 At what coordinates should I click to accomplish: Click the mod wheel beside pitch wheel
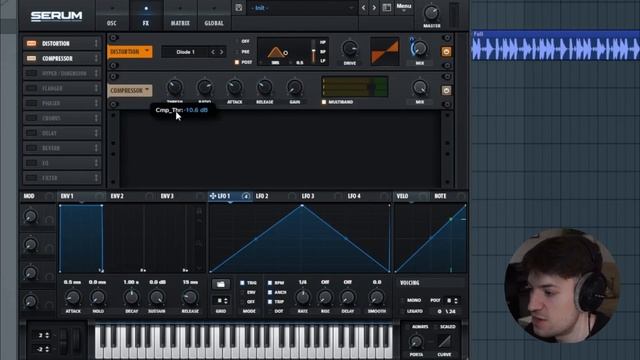76,342
